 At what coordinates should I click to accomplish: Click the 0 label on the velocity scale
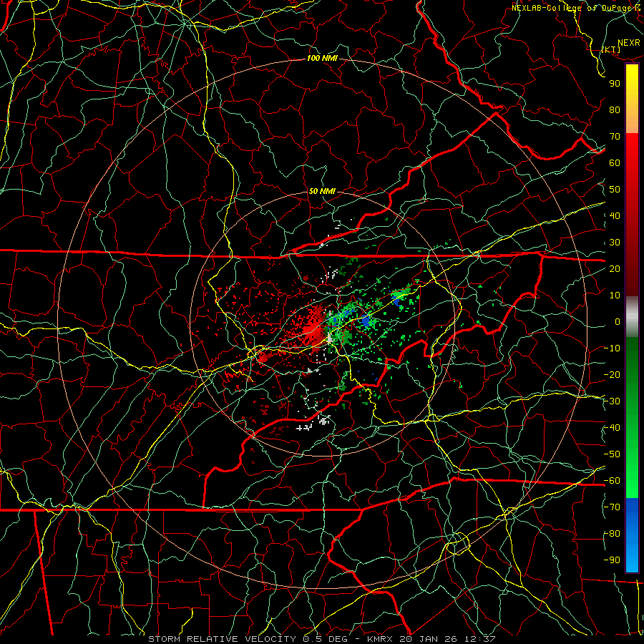pyautogui.click(x=618, y=321)
